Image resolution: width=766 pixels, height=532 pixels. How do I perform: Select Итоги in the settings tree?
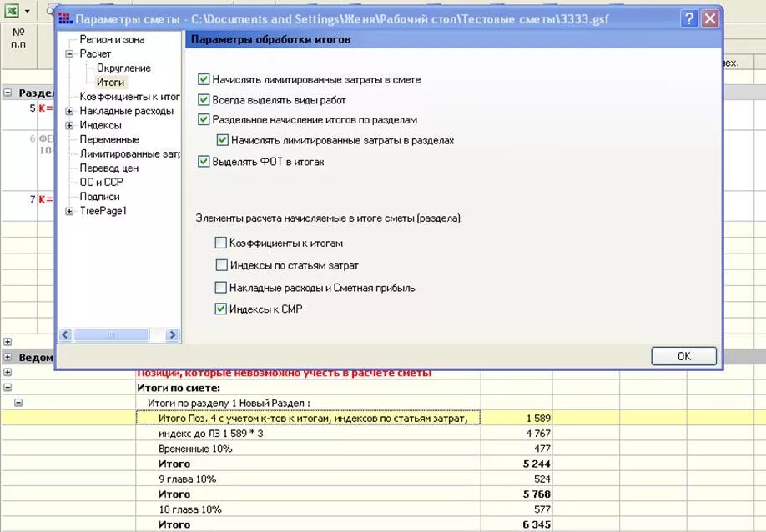[110, 82]
